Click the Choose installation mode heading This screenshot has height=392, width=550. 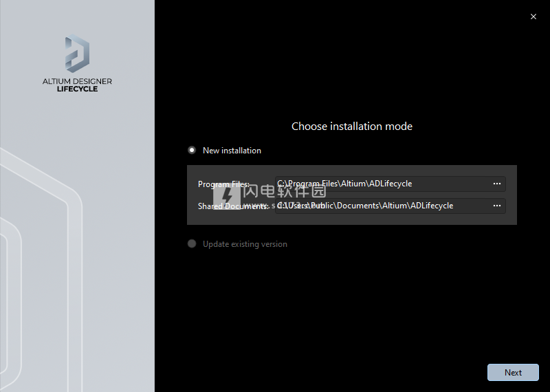pos(352,127)
